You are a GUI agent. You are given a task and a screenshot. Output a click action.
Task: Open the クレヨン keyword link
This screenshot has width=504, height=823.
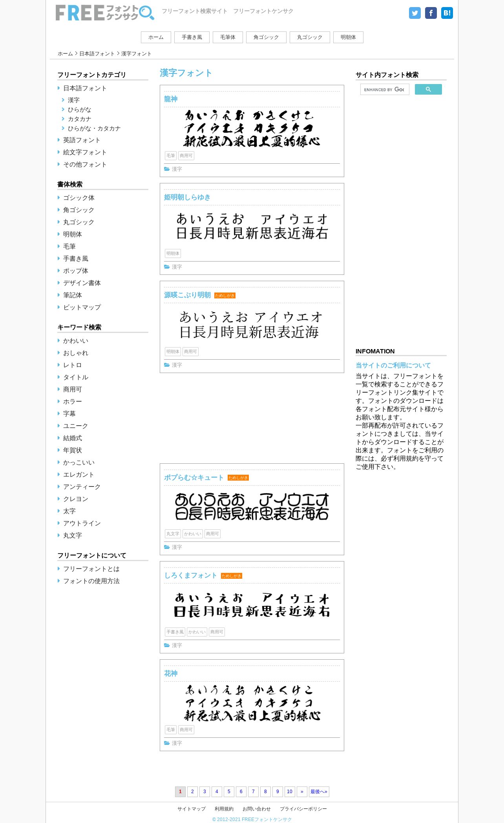[x=76, y=499]
